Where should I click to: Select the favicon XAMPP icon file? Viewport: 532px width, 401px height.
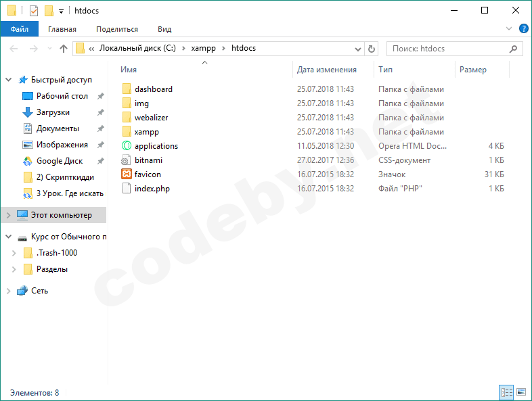(127, 174)
